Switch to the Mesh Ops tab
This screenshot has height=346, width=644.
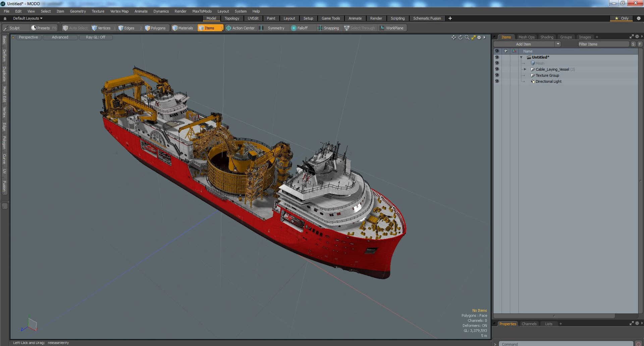(526, 37)
